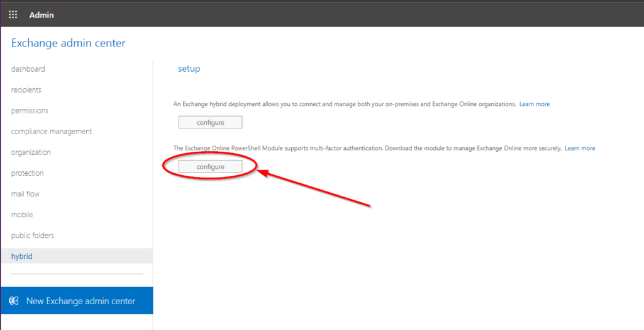The width and height of the screenshot is (644, 330).
Task: Open the setup tab heading
Action: (x=189, y=69)
